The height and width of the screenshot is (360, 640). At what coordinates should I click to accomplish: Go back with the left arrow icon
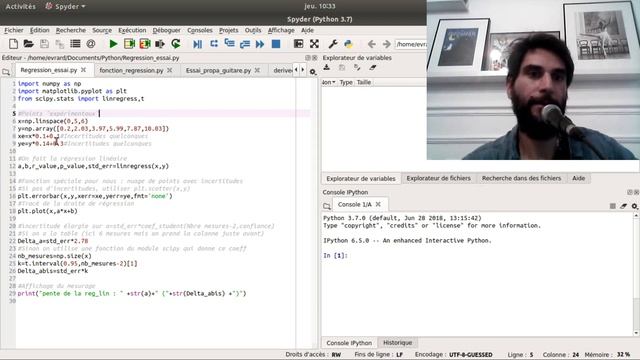point(371,44)
